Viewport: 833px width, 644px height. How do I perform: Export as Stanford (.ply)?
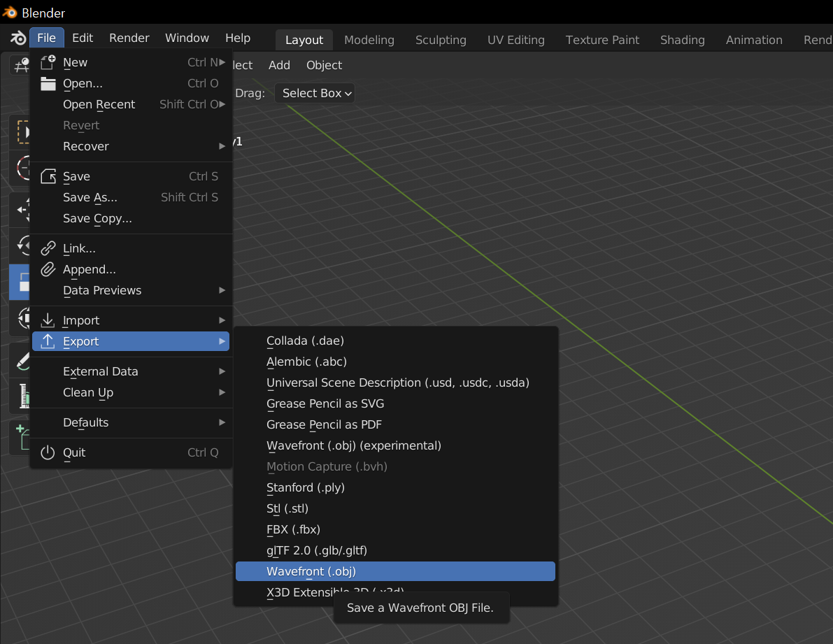tap(395, 488)
